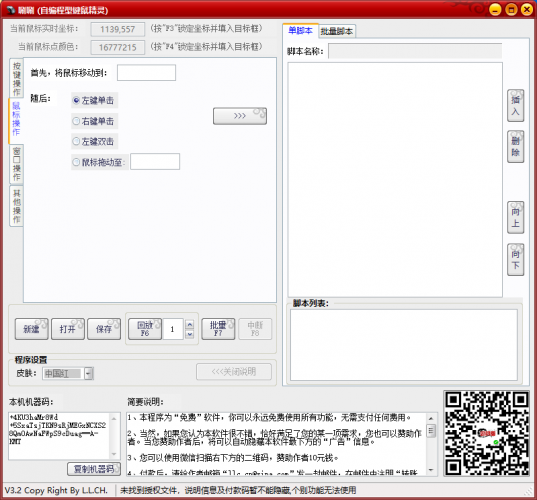Decrease the playback count with the down arrow
The image size is (537, 500).
point(190,334)
